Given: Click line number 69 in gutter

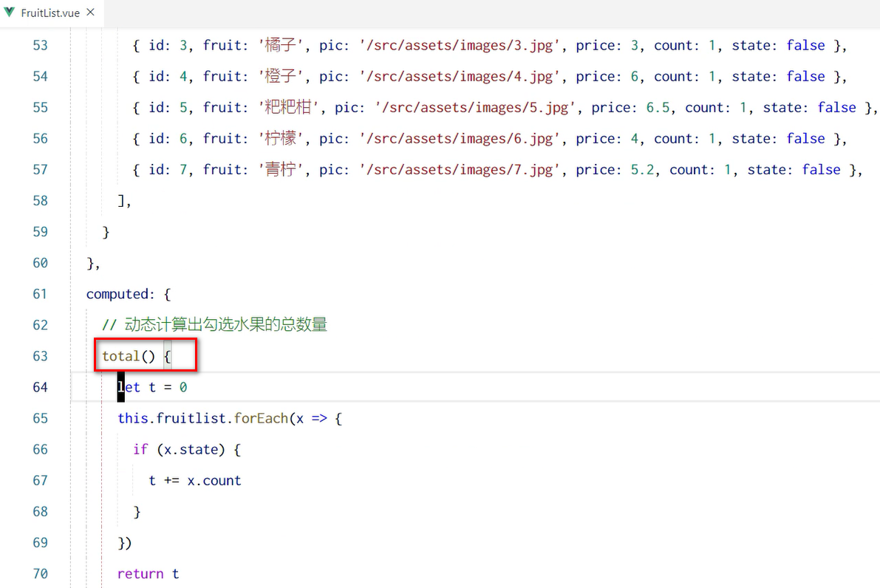Looking at the screenshot, I should pos(41,542).
